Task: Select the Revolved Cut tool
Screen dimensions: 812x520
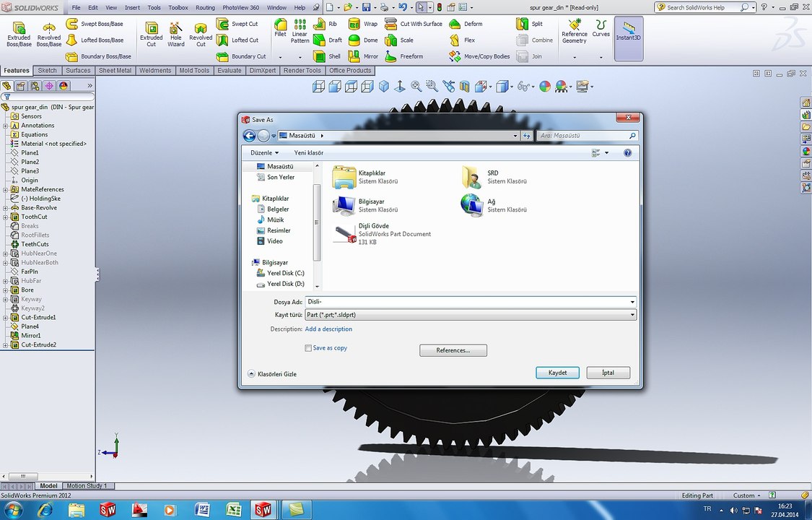Action: click(201, 34)
